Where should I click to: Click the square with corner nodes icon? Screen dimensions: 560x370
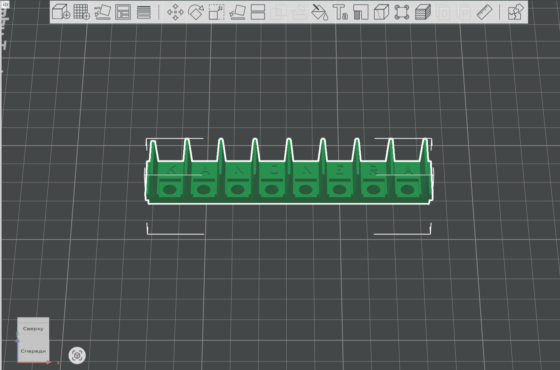click(402, 12)
